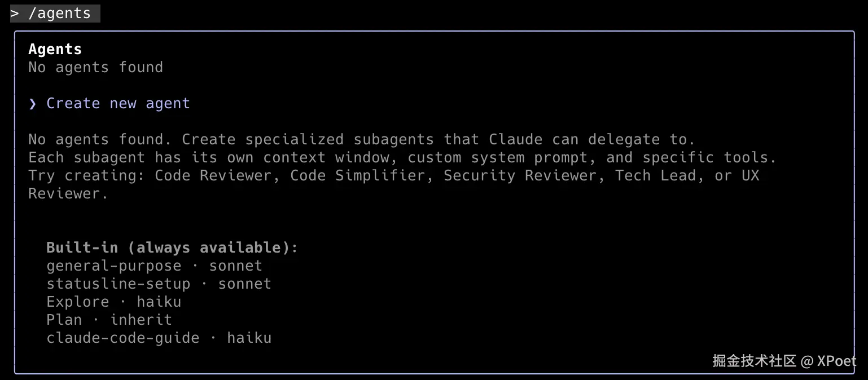Image resolution: width=868 pixels, height=380 pixels.
Task: Click the > prompt symbol before /agents
Action: tap(15, 13)
